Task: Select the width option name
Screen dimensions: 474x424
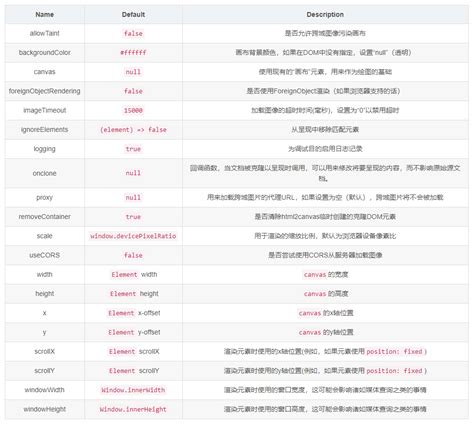Action: coord(45,275)
